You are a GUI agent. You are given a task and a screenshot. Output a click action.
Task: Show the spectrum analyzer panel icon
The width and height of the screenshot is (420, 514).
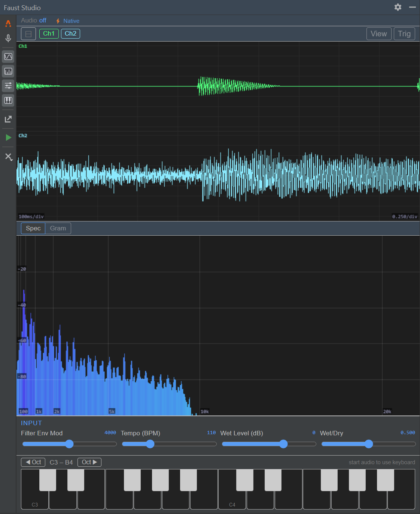coord(8,71)
